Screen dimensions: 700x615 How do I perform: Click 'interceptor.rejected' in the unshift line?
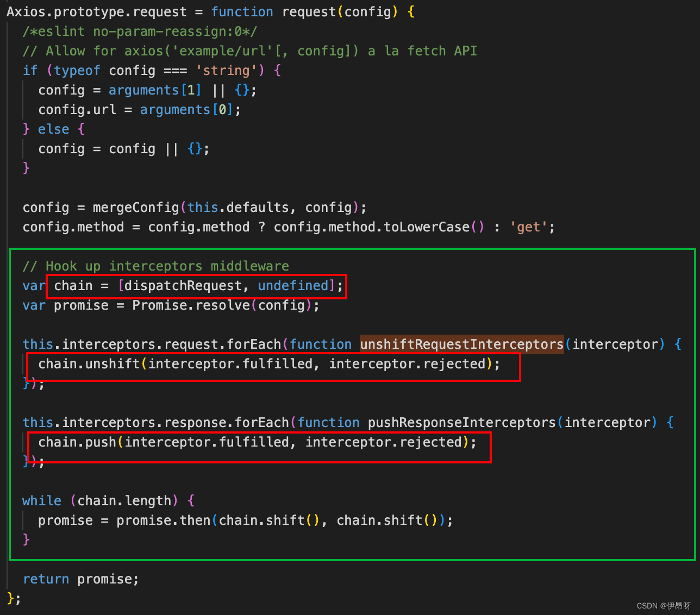tap(407, 364)
